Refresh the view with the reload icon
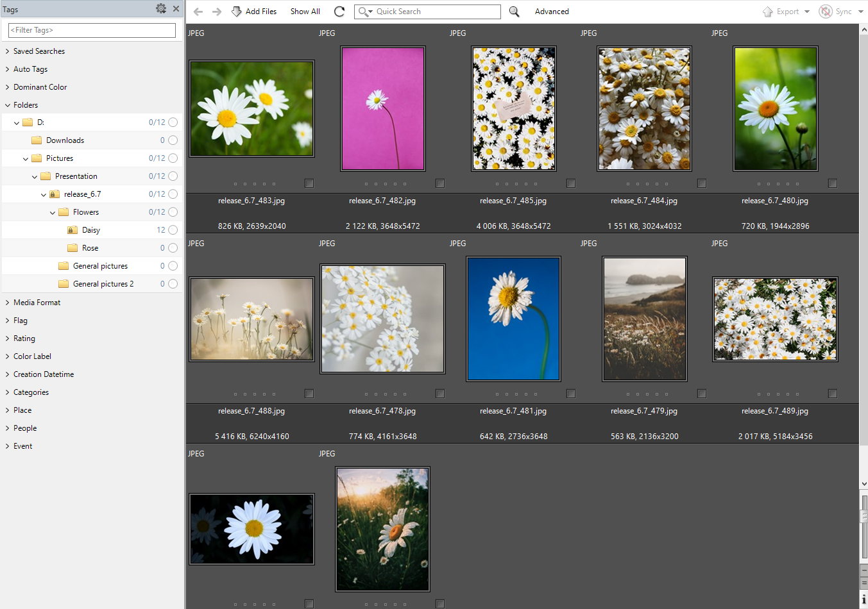Image resolution: width=868 pixels, height=609 pixels. coord(339,12)
